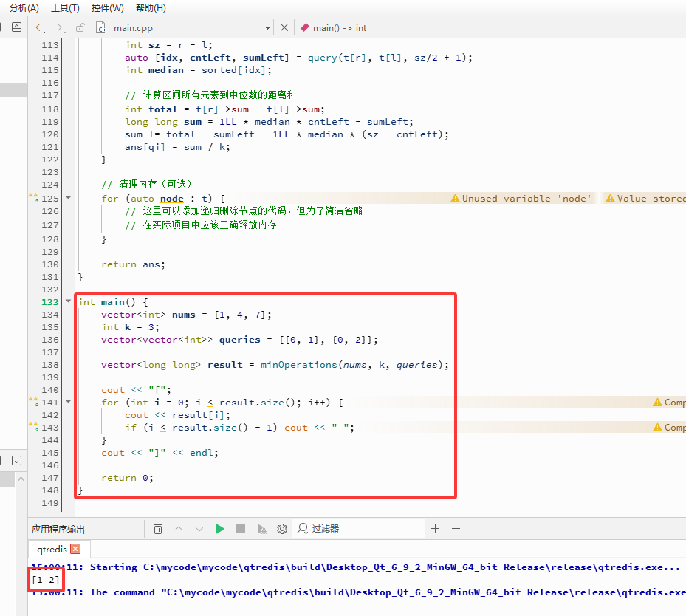Click the 'return ans;' statement
686x616 pixels.
(133, 264)
